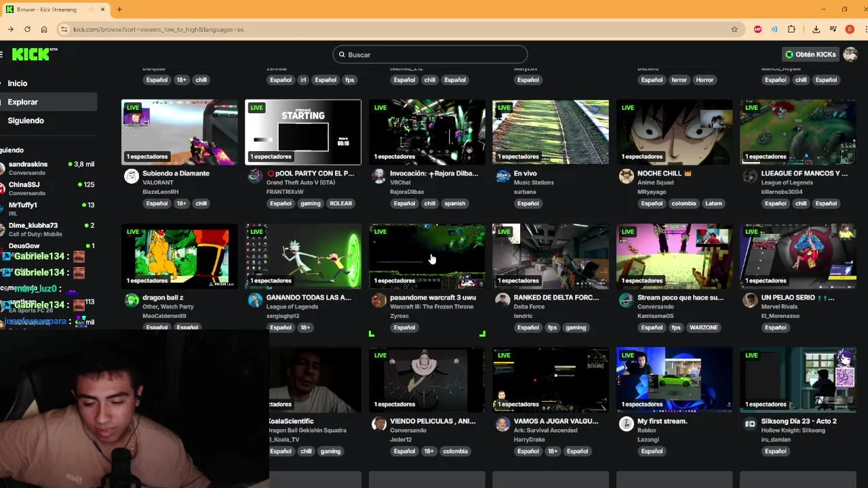Click Delta Force category text
This screenshot has width=868, height=488.
pyautogui.click(x=529, y=306)
